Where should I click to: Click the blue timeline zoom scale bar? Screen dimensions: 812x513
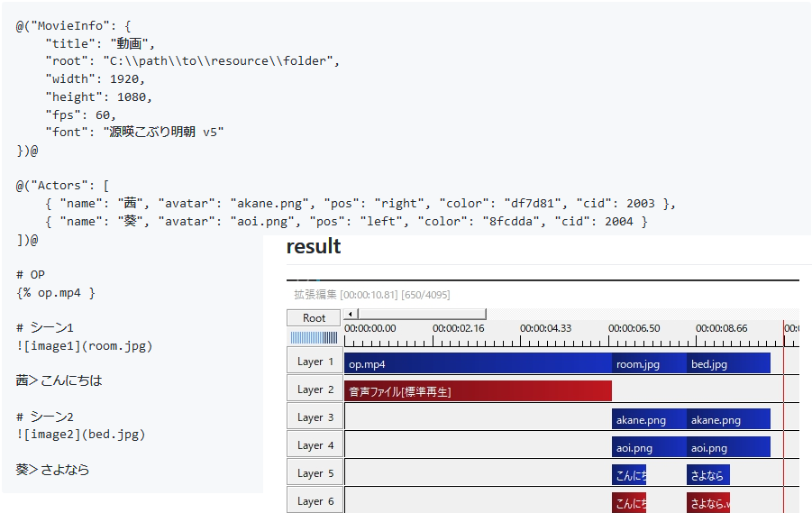pos(314,337)
